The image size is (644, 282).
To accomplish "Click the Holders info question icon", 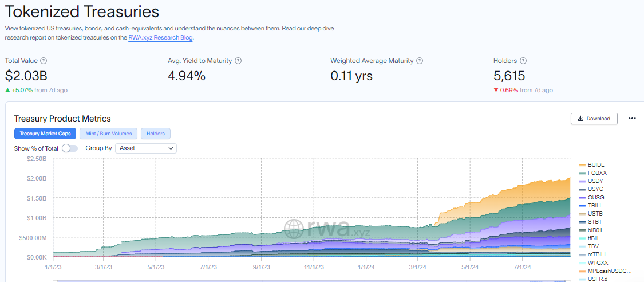I will click(523, 61).
